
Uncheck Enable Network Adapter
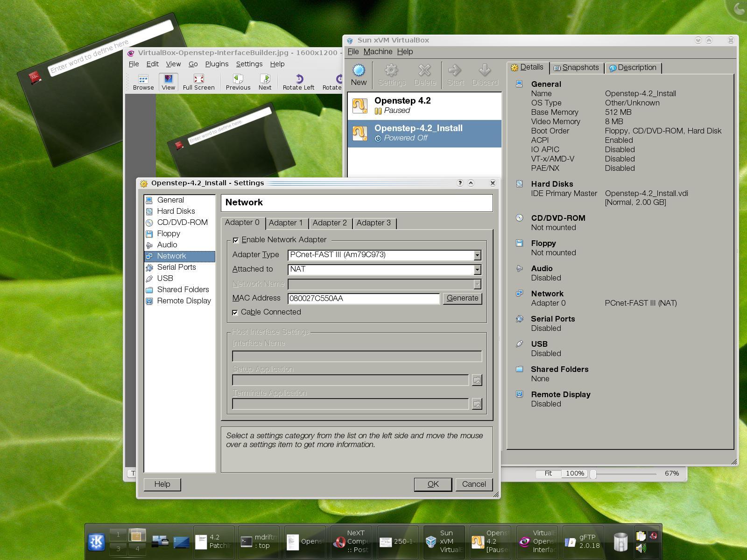(236, 239)
